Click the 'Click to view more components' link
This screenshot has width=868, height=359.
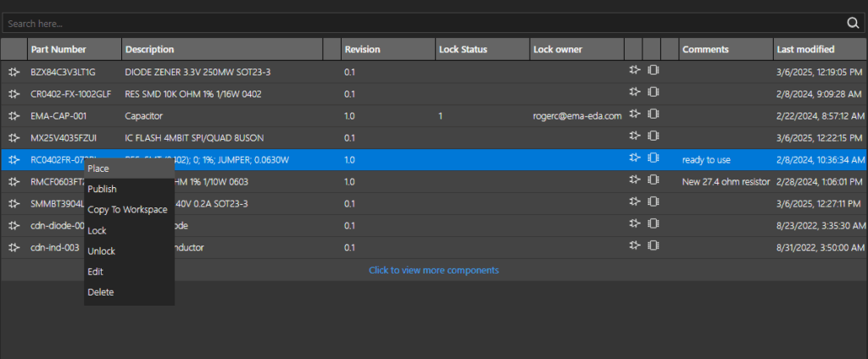433,270
